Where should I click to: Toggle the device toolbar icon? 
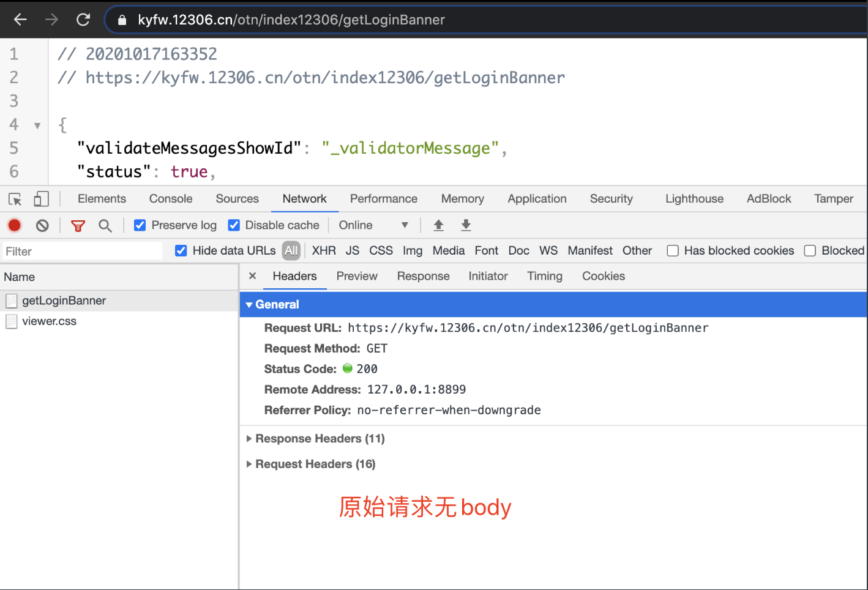point(41,199)
